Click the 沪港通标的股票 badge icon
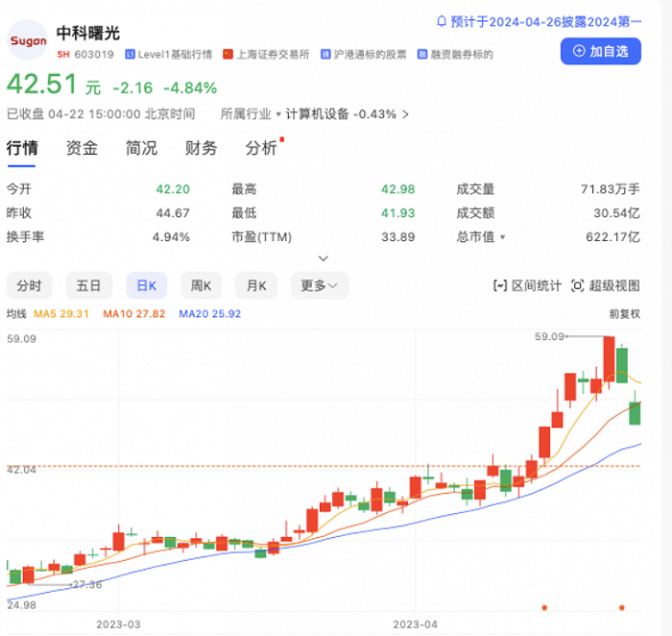This screenshot has height=636, width=672. (x=325, y=54)
